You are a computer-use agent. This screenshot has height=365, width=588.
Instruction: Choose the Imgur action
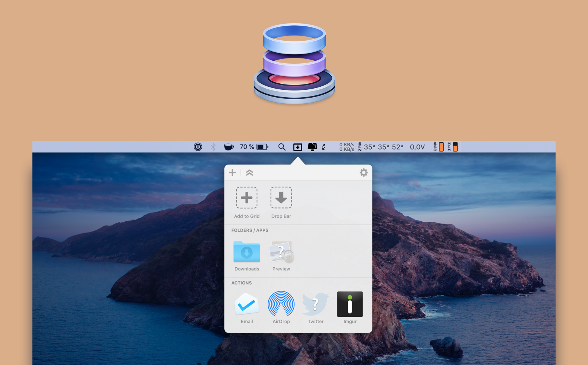(x=350, y=308)
